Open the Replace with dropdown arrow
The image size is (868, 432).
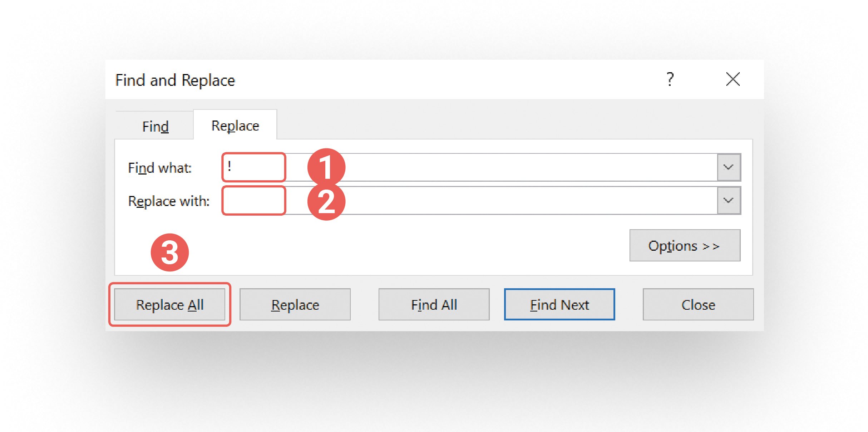[729, 201]
